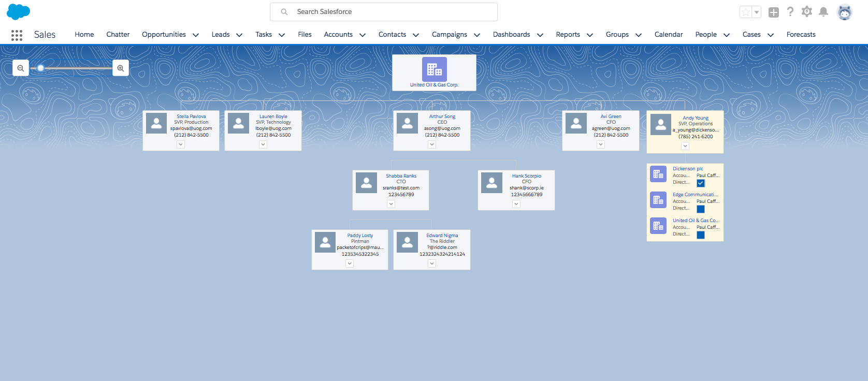Open Arthur Song contact link
Viewport: 868px width, 381px height.
coord(442,116)
